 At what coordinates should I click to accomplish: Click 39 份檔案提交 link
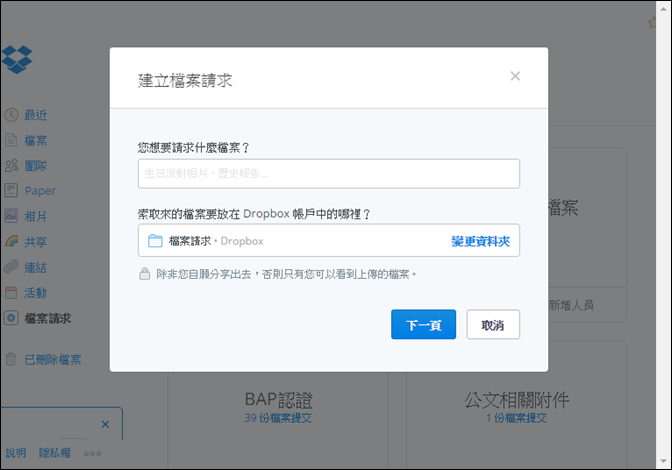[278, 418]
